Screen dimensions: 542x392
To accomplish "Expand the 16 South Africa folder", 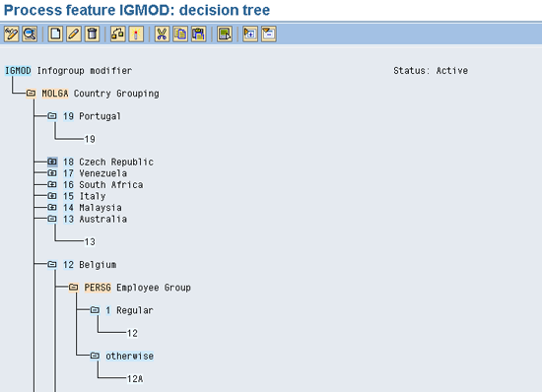I will [x=52, y=184].
